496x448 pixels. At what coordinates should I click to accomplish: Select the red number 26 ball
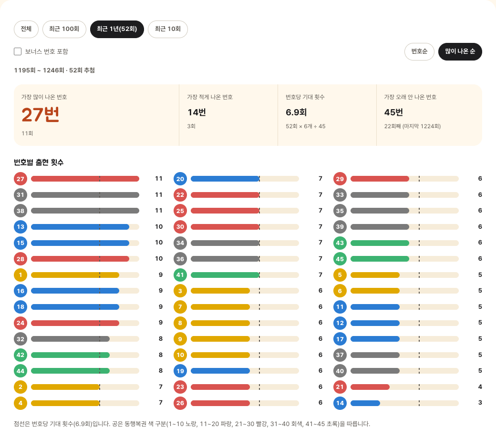coord(180,403)
